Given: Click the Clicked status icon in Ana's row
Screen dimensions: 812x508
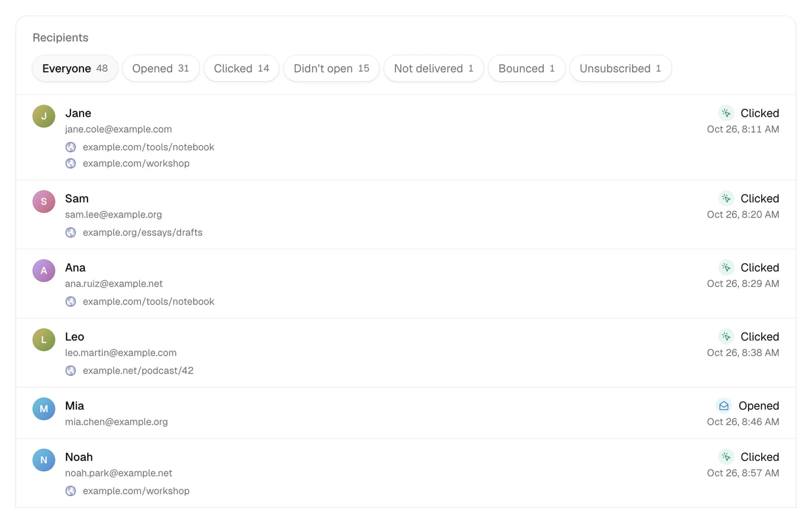Looking at the screenshot, I should (726, 267).
